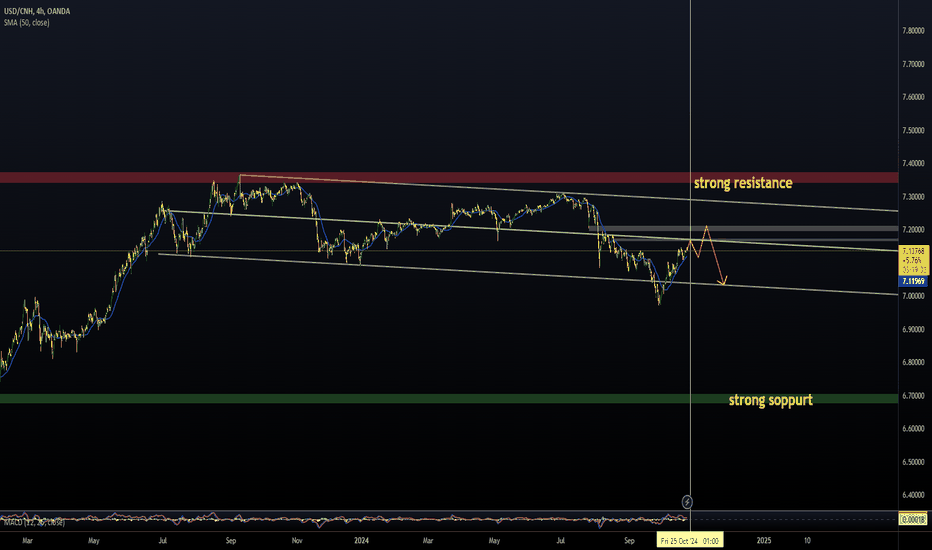Viewport: 932px width, 550px height.
Task: Click the 6.80000 price axis label
Action: pyautogui.click(x=913, y=362)
